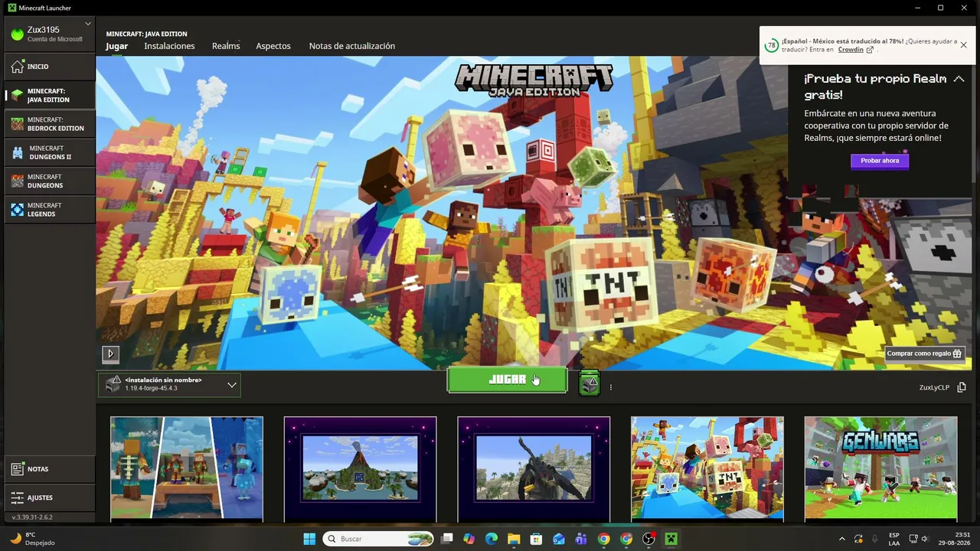The image size is (980, 551).
Task: Play the background animation video
Action: click(x=110, y=354)
